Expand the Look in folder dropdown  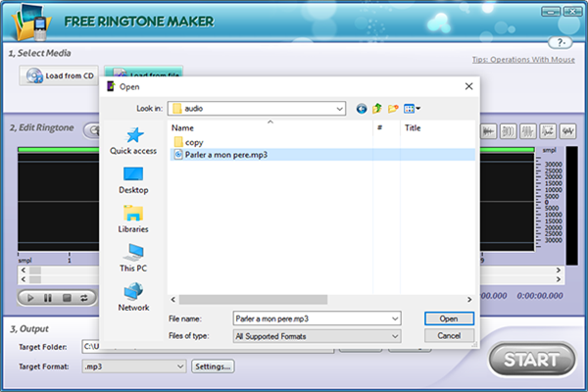[x=339, y=109]
